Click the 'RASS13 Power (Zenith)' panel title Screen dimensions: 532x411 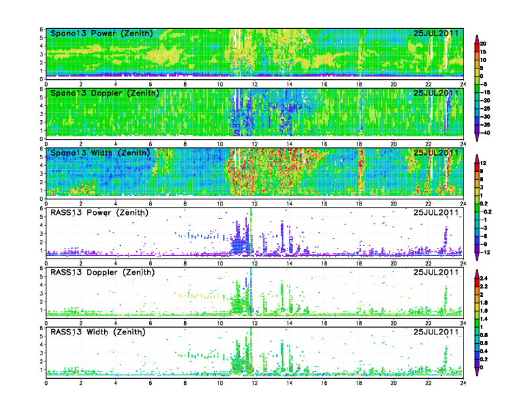point(99,213)
